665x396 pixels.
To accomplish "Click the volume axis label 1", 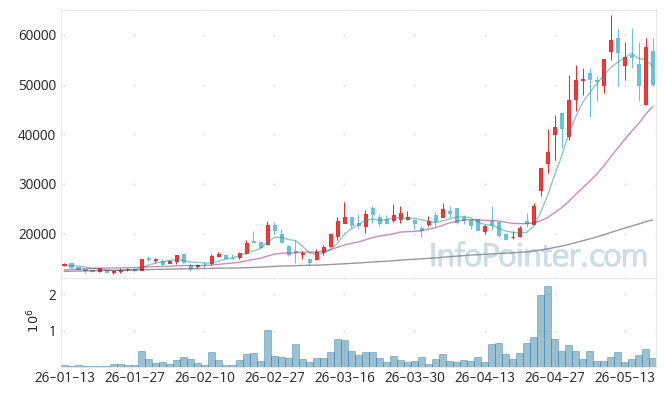I will [53, 331].
